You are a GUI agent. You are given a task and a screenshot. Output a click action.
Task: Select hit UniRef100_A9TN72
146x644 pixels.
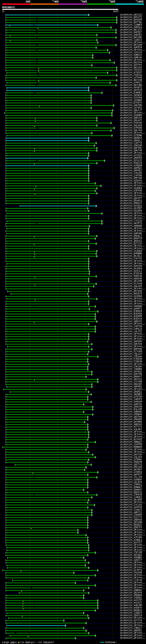tap(131, 88)
